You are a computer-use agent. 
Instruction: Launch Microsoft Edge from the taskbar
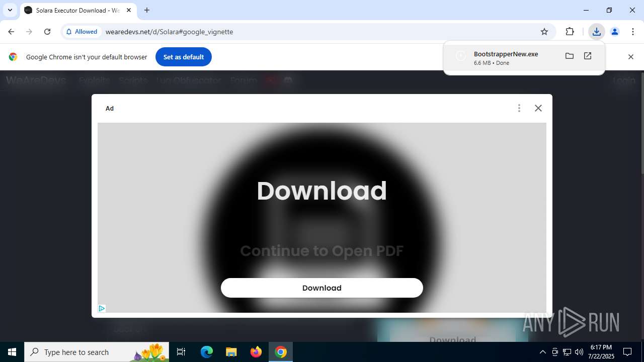coord(207,352)
